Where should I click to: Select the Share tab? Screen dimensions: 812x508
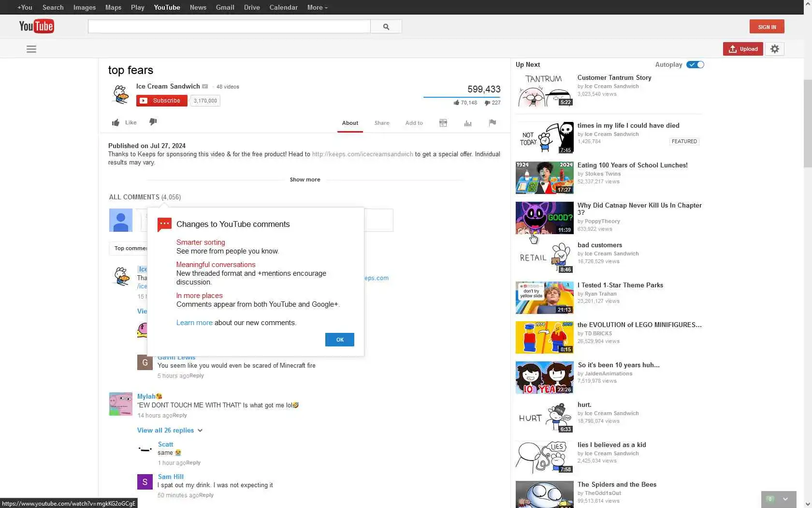point(382,123)
